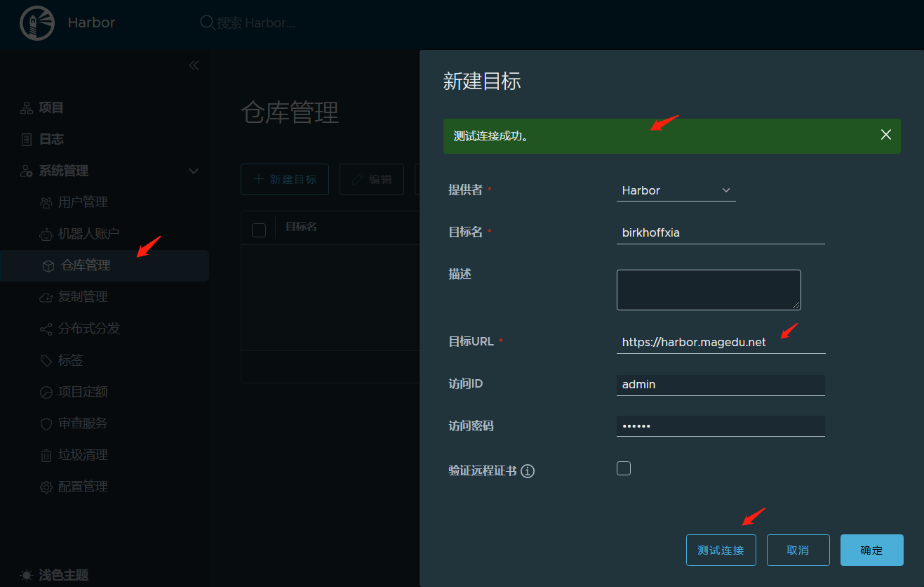This screenshot has width=924, height=587.
Task: Collapse the sidebar with the double-chevron icon
Action: [194, 65]
